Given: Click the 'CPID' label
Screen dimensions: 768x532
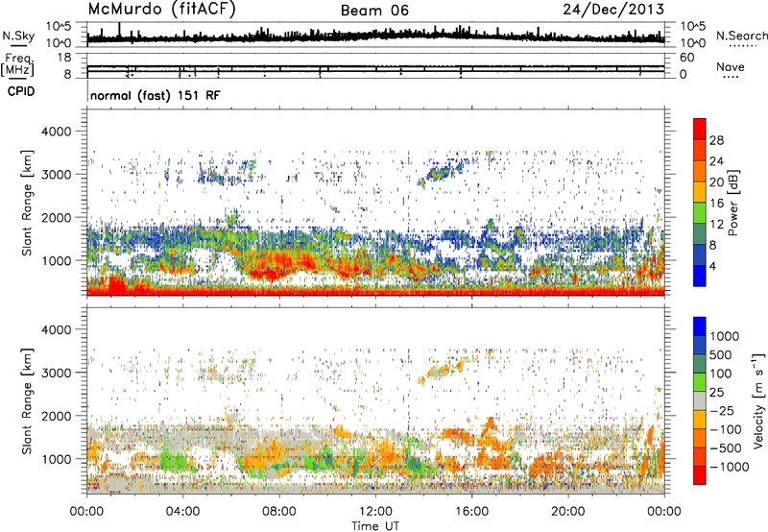Looking at the screenshot, I should point(21,91).
